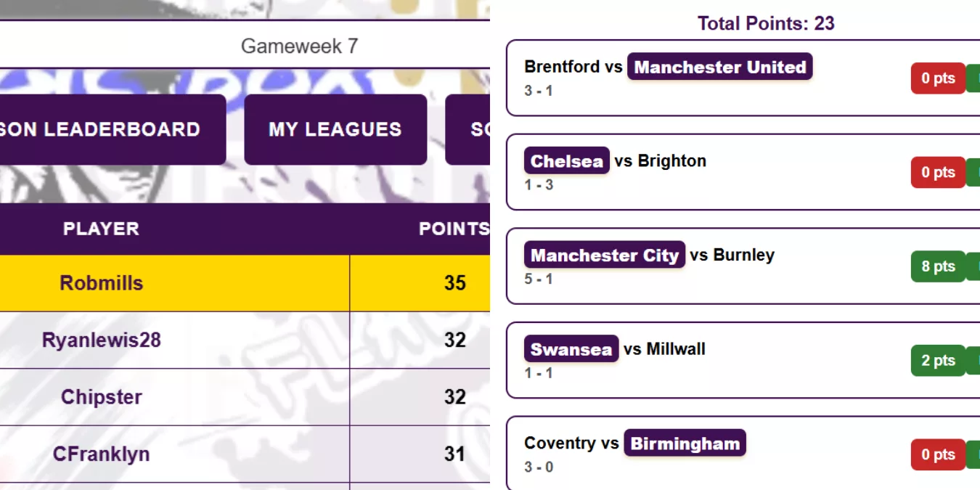Select the Robmills leaderboard row
The width and height of the screenshot is (980, 490).
click(102, 283)
